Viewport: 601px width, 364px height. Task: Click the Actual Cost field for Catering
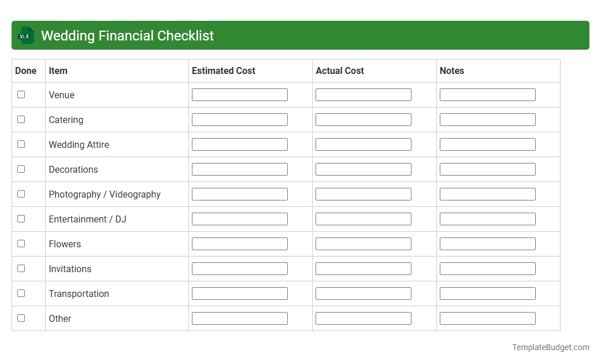pos(363,119)
